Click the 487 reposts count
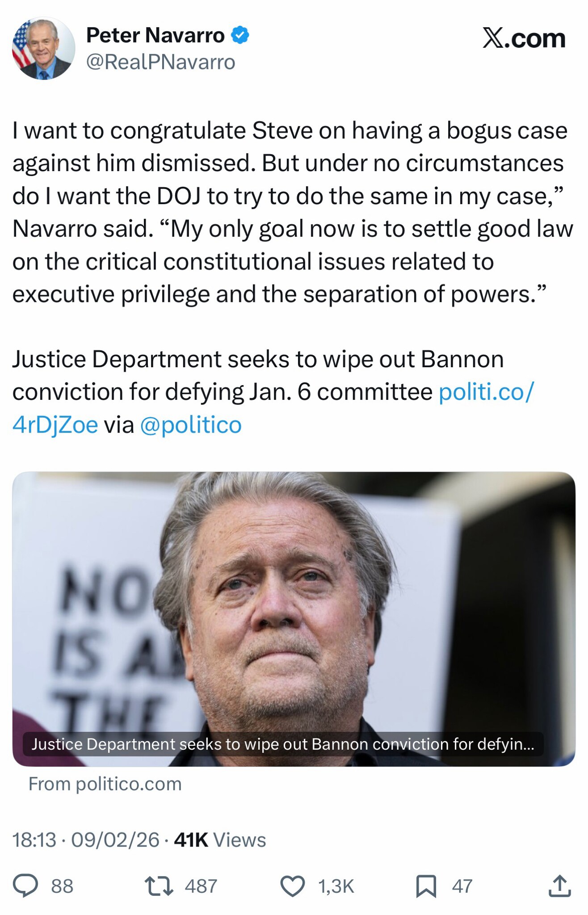 tap(201, 886)
